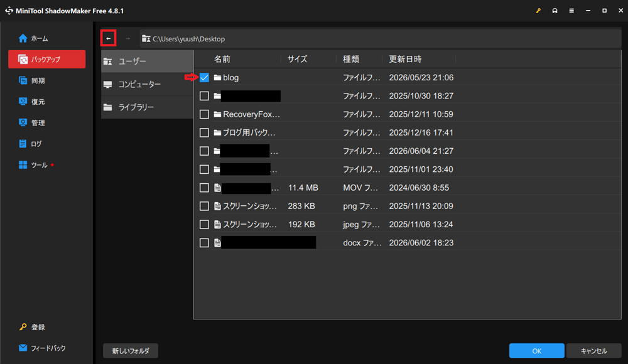Select the コンピューター source tab
Screen dimensions: 628x364
(x=147, y=85)
